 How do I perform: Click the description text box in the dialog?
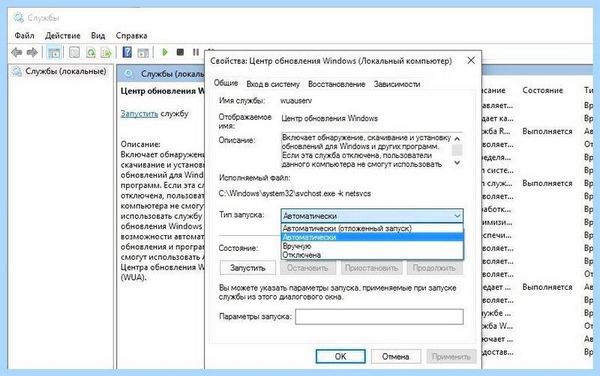366,151
